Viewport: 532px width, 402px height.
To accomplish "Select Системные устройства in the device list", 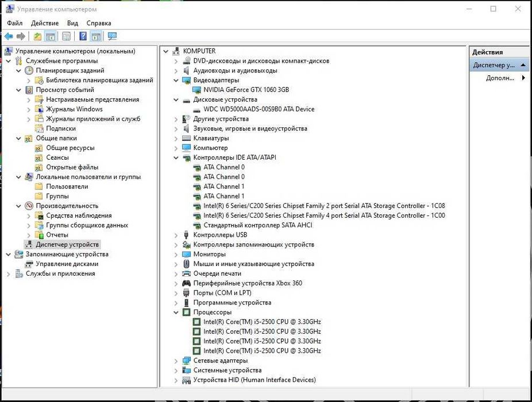I will 228,370.
